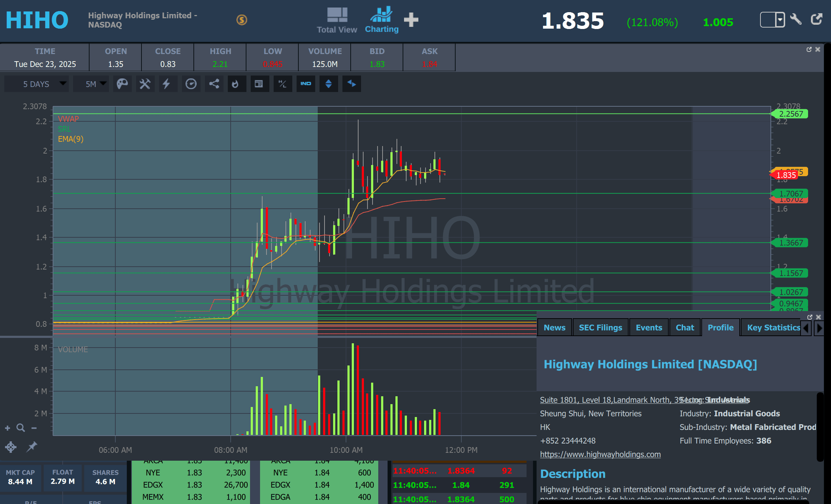Viewport: 831px width, 504px height.
Task: Click the share icon in chart toolbar
Action: click(214, 84)
